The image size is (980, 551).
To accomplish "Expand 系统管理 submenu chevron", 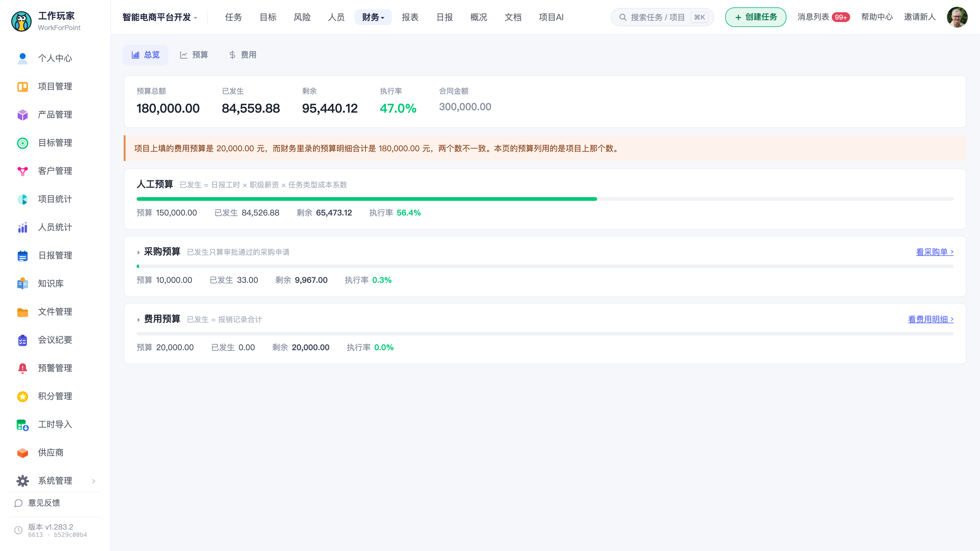I will [94, 481].
